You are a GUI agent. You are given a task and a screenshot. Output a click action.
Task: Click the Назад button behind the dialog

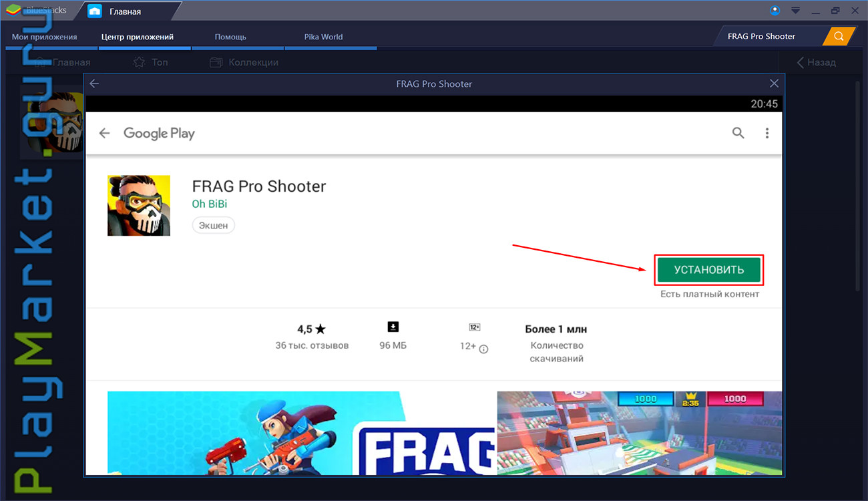click(817, 62)
